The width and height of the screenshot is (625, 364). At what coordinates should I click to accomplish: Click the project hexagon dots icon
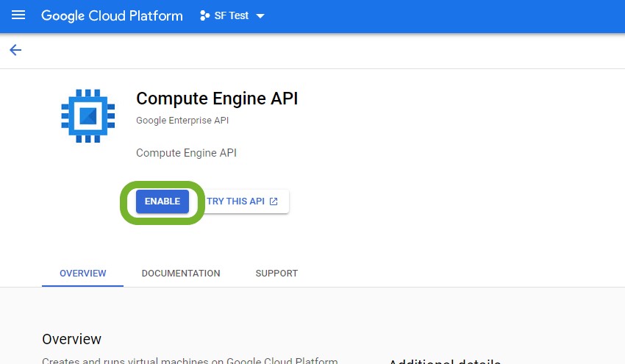(205, 16)
